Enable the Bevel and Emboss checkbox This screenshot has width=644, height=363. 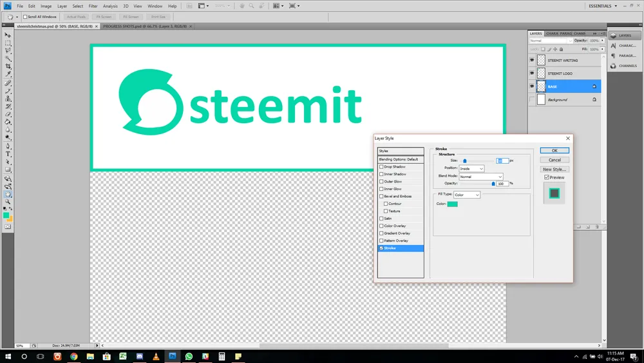[381, 197]
